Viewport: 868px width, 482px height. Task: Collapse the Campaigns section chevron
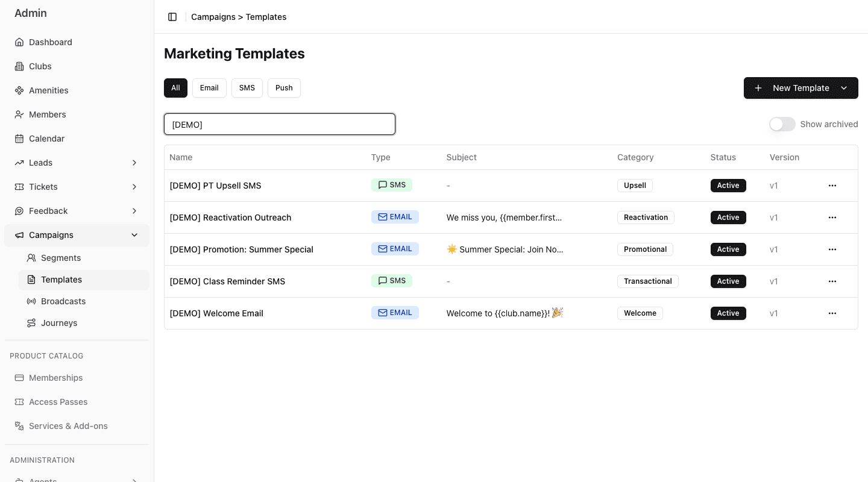coord(134,235)
